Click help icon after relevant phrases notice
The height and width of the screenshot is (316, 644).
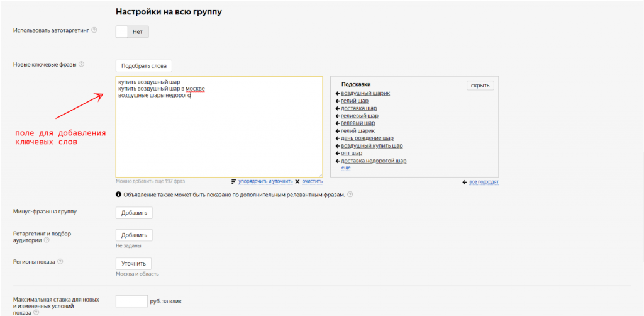click(350, 195)
